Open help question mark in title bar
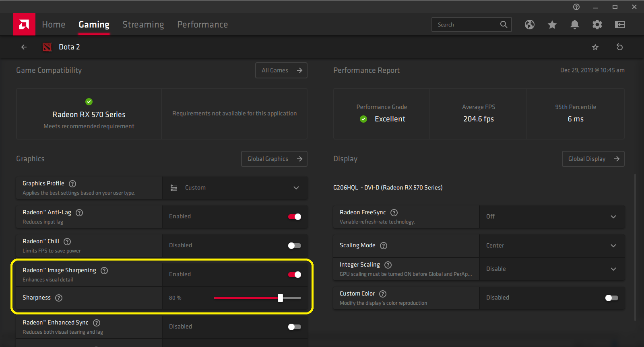This screenshot has height=347, width=644. (x=576, y=7)
